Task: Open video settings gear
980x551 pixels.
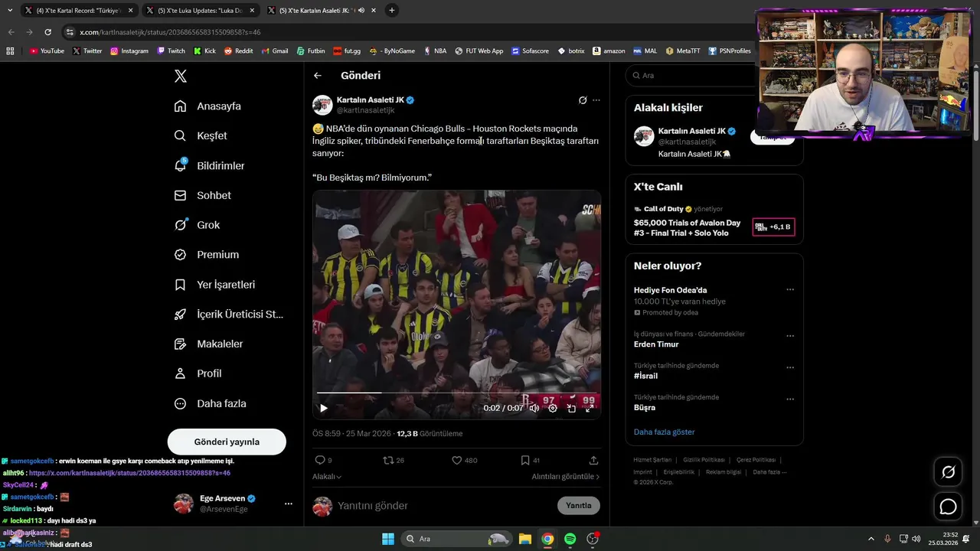Action: tap(553, 408)
